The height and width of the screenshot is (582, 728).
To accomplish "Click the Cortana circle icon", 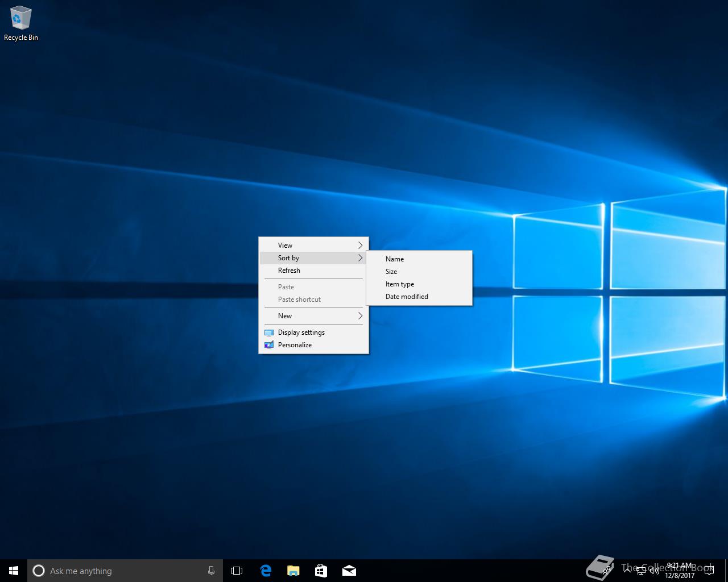I will pos(39,571).
